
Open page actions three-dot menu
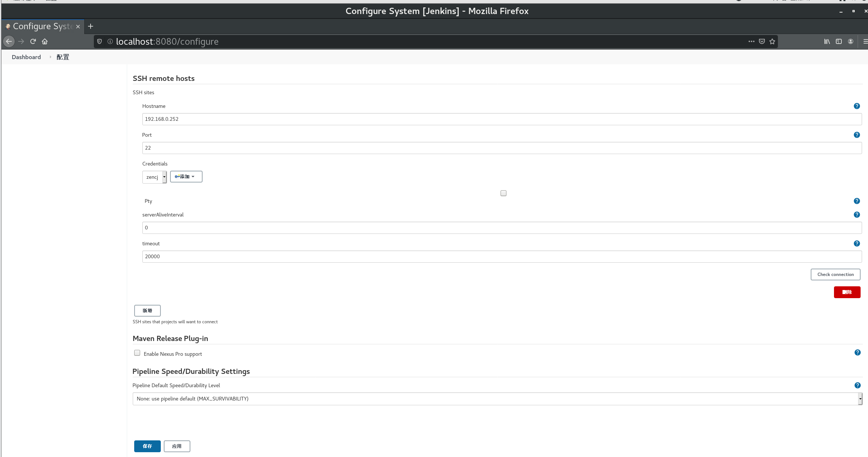click(751, 41)
